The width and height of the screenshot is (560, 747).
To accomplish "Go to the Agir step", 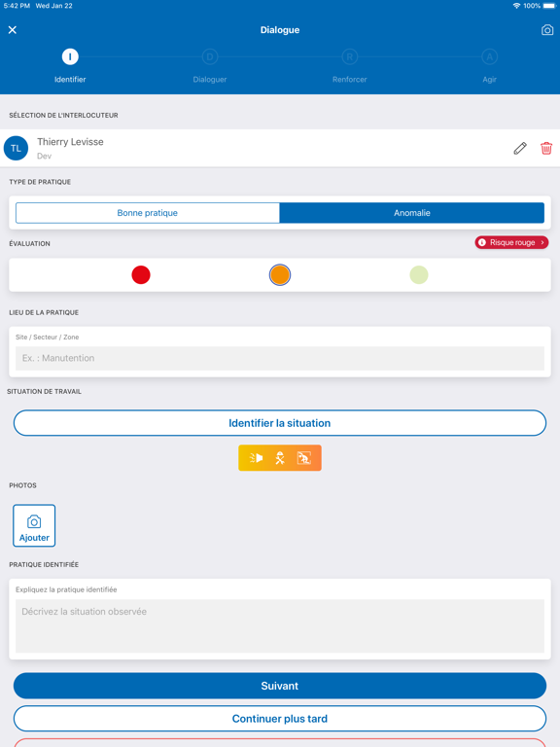I will pos(490,57).
